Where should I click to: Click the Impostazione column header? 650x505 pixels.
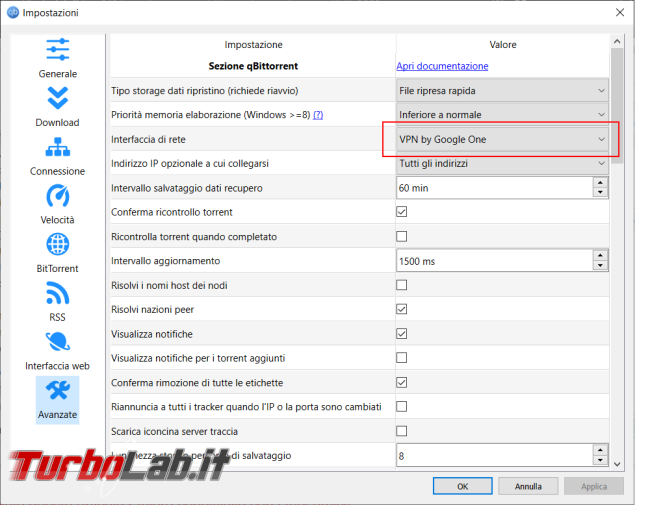click(x=253, y=44)
